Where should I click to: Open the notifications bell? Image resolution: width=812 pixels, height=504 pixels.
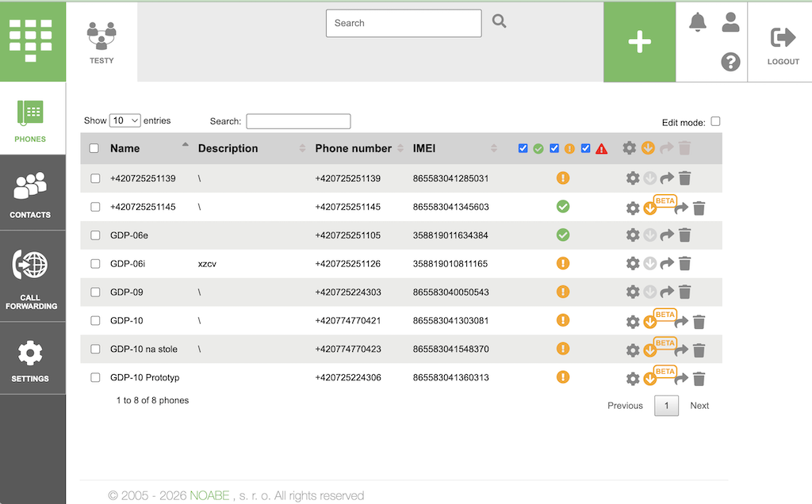coord(698,23)
